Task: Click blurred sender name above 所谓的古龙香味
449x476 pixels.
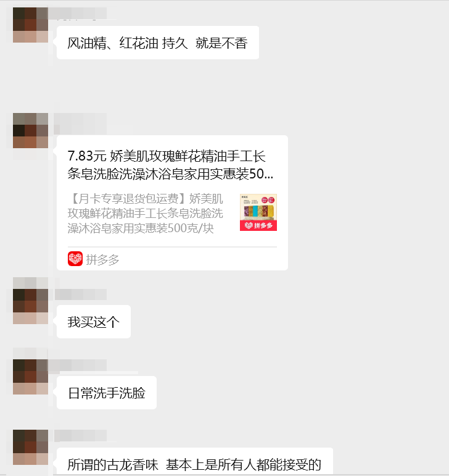Action: [x=81, y=436]
